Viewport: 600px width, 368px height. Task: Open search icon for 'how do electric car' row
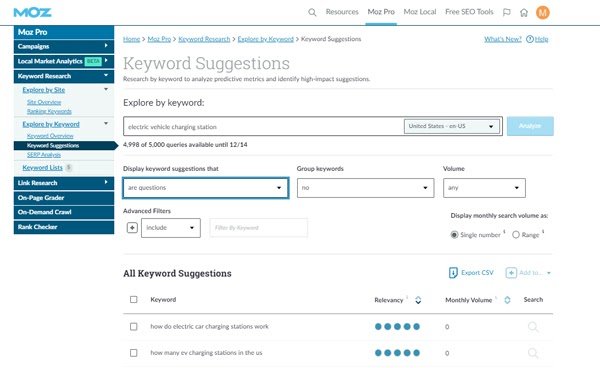point(533,327)
